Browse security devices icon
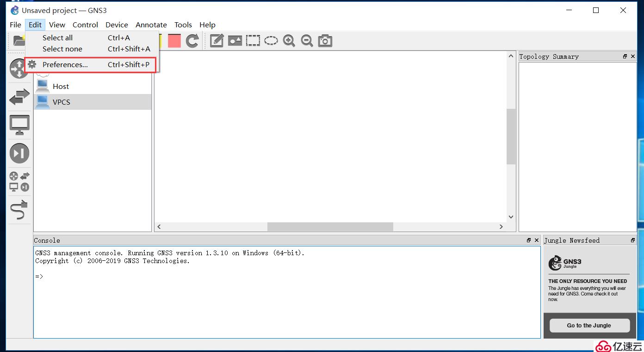The width and height of the screenshot is (644, 352). point(19,153)
